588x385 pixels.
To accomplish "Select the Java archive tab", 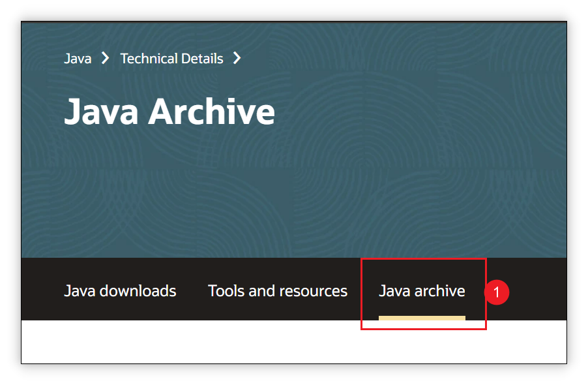I will click(422, 291).
